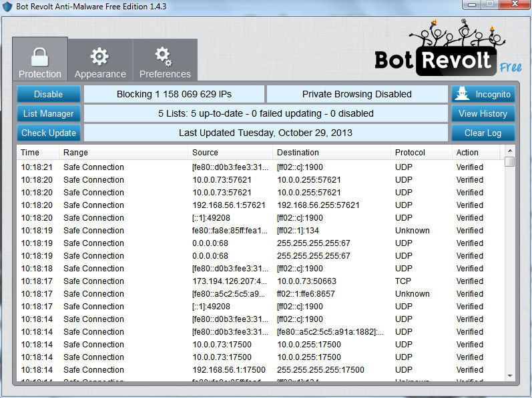Select destination ff02::1:ffe6:8657 cell
The height and width of the screenshot is (398, 532).
click(306, 294)
